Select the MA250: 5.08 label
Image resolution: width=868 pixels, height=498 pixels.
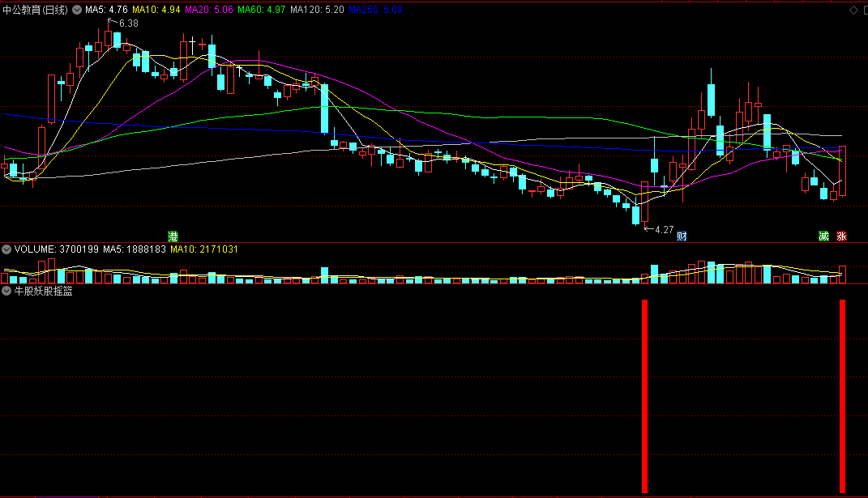375,10
